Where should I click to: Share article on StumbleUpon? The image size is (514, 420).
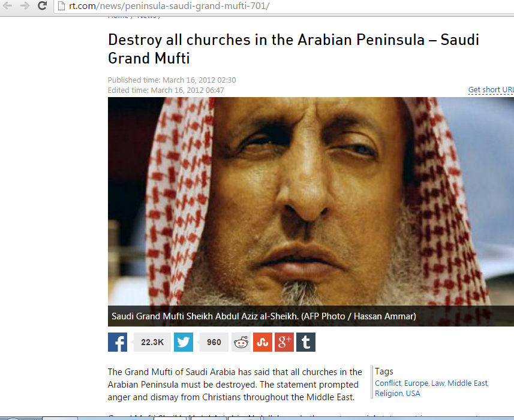[x=263, y=342]
